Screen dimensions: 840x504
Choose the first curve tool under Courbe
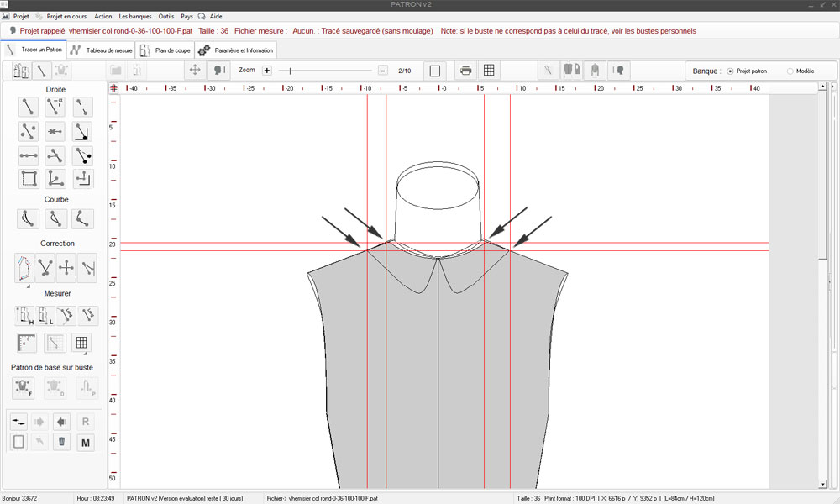click(x=29, y=219)
